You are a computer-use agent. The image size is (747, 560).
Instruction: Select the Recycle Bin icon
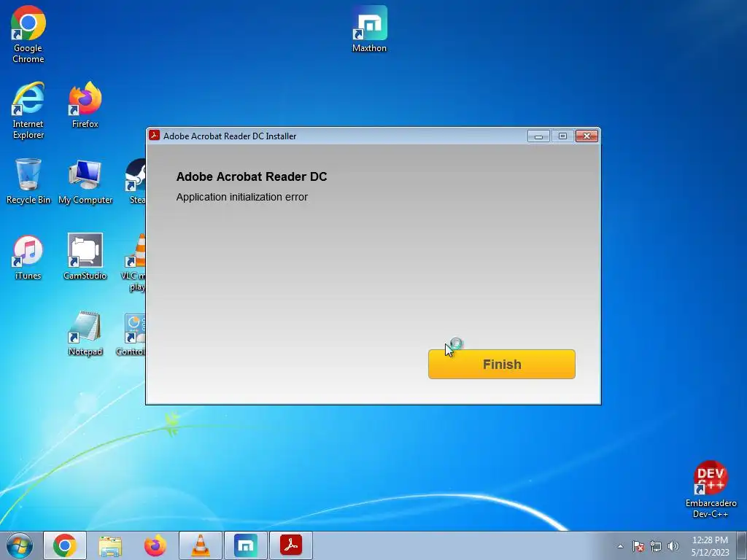pos(28,182)
